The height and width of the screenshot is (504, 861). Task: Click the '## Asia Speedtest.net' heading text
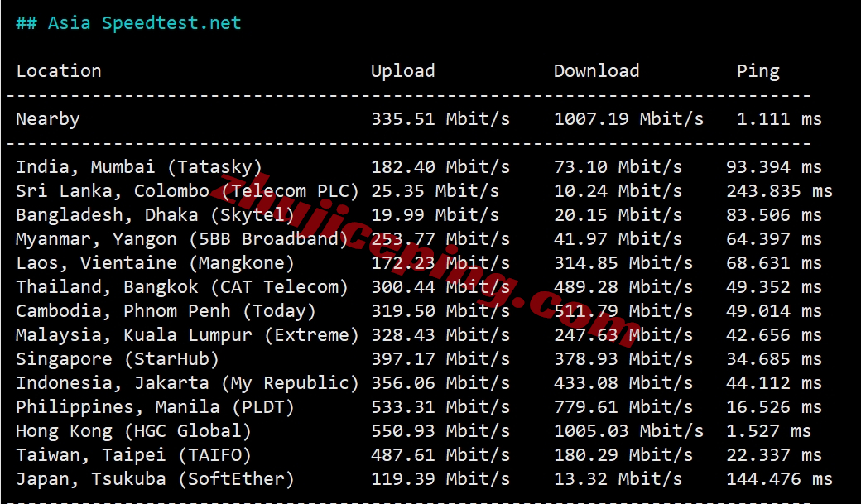pos(128,23)
